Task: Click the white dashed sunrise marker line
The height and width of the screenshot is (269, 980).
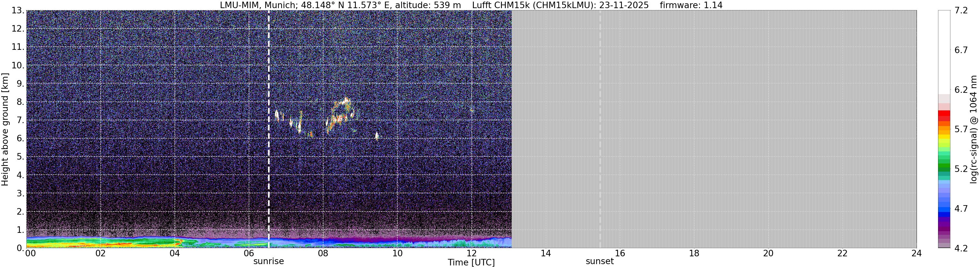Action: click(269, 129)
